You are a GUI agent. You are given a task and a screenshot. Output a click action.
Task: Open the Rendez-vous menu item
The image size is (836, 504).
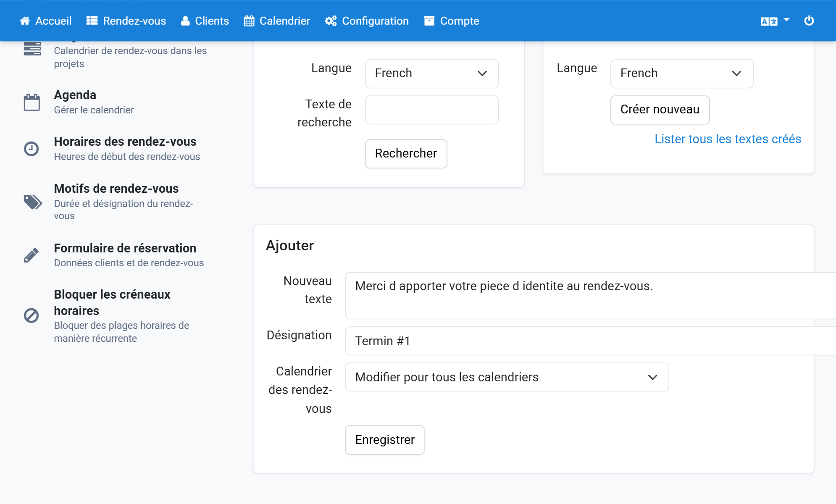tap(126, 21)
